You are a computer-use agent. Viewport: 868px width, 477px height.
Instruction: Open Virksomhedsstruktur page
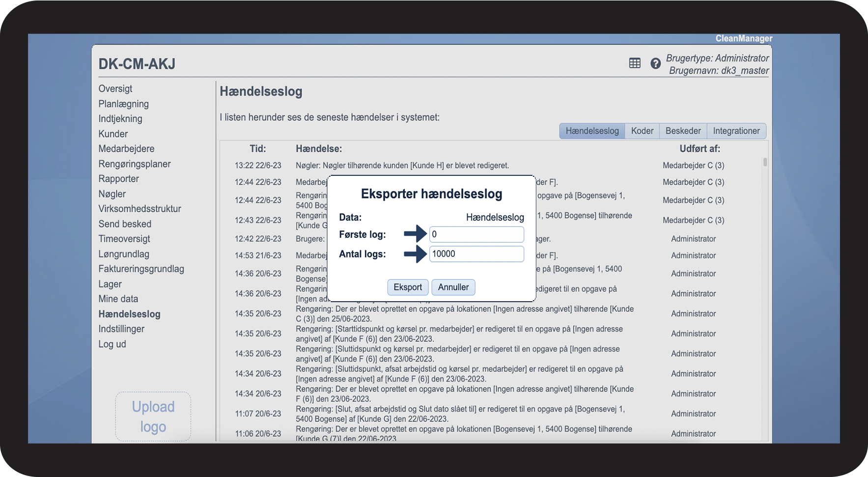pyautogui.click(x=140, y=209)
